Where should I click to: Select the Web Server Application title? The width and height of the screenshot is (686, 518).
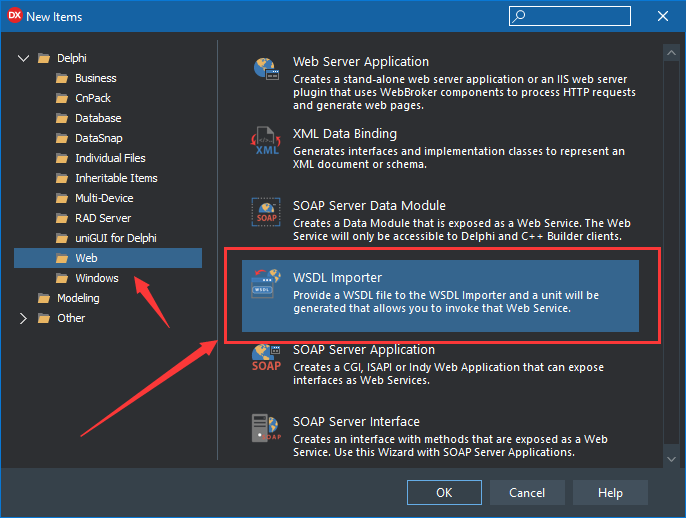(x=361, y=62)
